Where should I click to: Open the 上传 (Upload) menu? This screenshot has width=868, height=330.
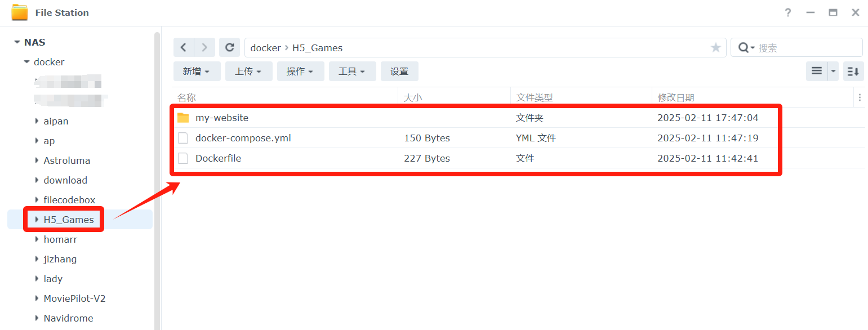(x=248, y=72)
